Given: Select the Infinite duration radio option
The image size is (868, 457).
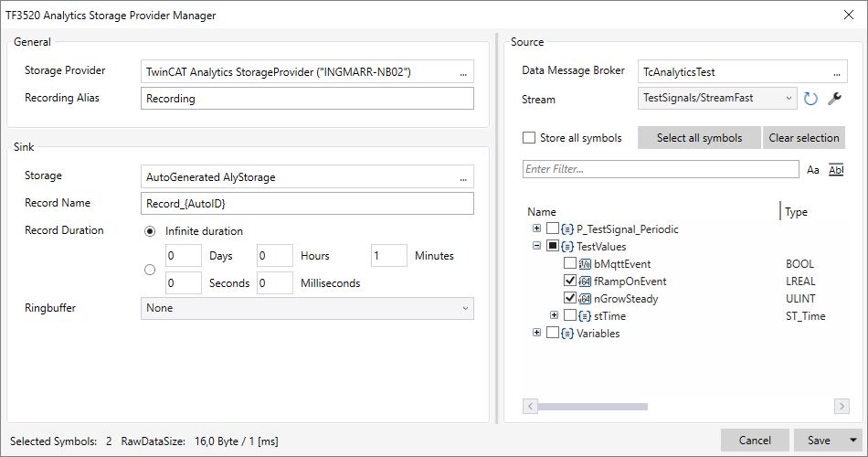Looking at the screenshot, I should coord(151,231).
